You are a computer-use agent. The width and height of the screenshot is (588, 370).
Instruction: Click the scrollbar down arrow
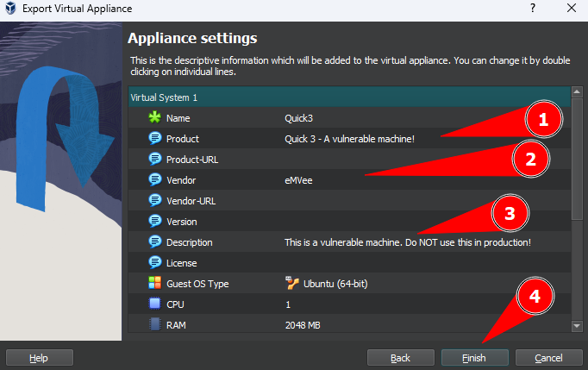[x=577, y=325]
